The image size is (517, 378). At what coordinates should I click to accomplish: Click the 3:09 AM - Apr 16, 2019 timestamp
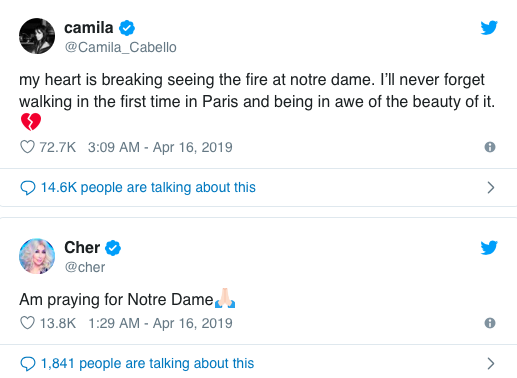tap(160, 147)
